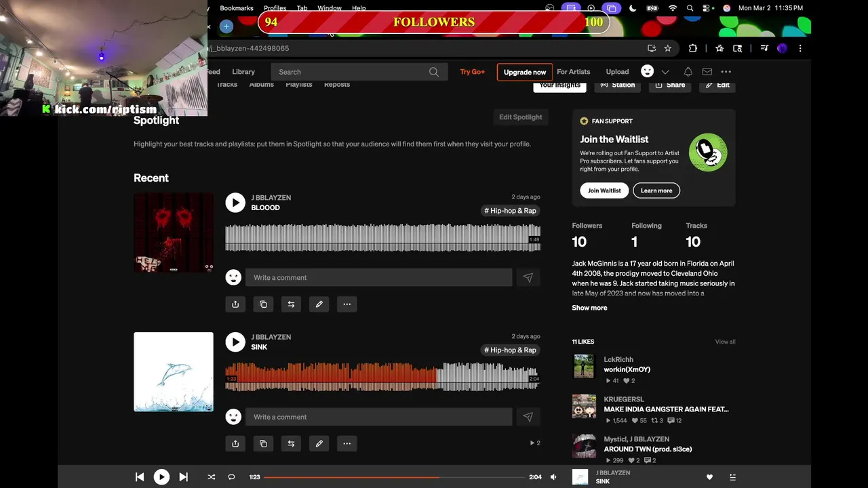Play the SINK track in Recent list
The height and width of the screenshot is (488, 868).
235,342
